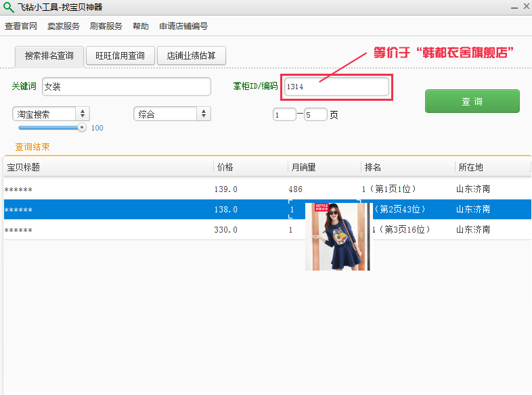Click the start page number field
Screen dimensions: 532x395
pyautogui.click(x=284, y=114)
